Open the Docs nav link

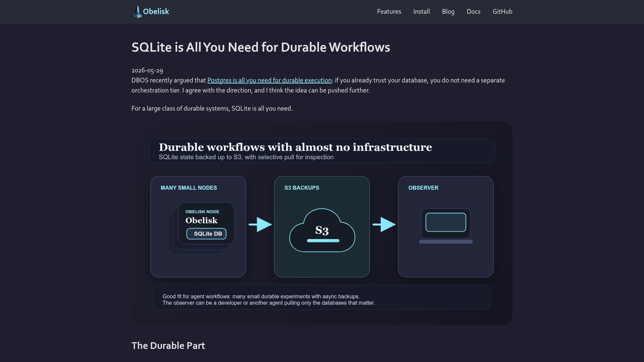point(473,12)
